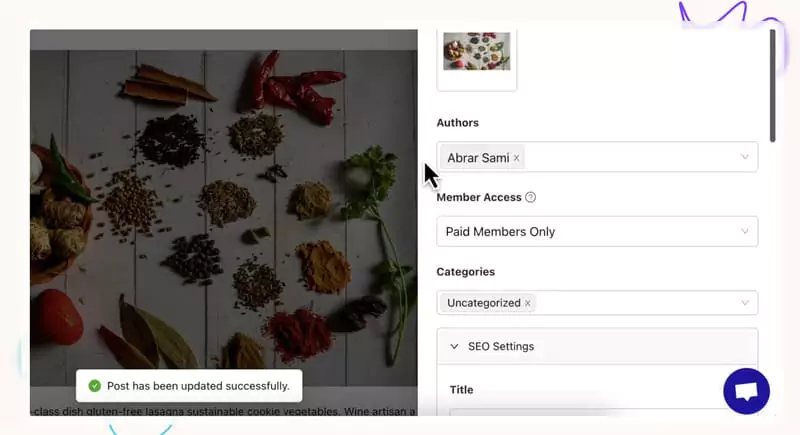This screenshot has height=435, width=800.
Task: Open the Paid Members Only dropdown arrow
Action: (x=745, y=232)
